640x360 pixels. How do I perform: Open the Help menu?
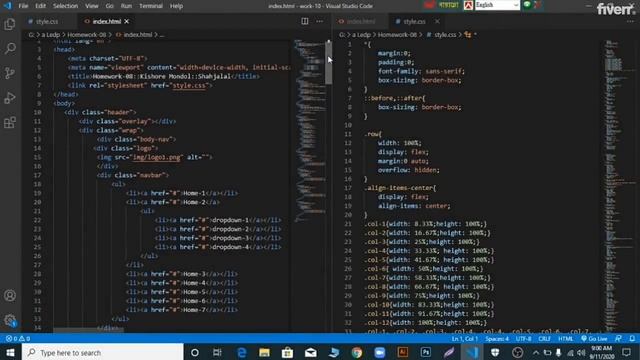pyautogui.click(x=176, y=6)
